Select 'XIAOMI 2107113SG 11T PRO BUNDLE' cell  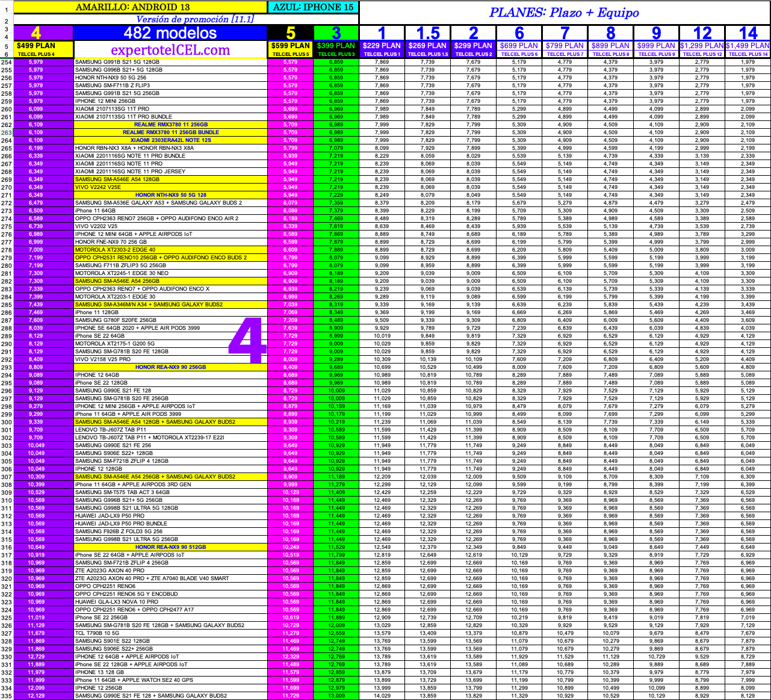coord(170,117)
